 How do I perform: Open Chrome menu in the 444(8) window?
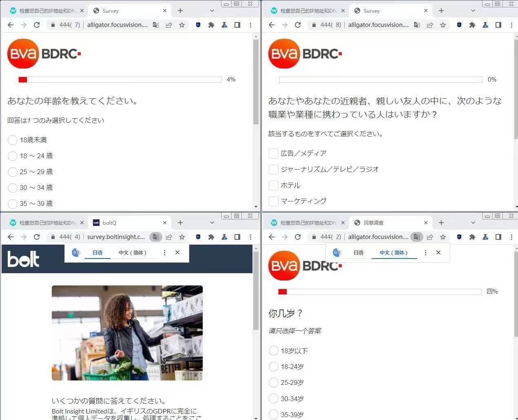click(511, 25)
